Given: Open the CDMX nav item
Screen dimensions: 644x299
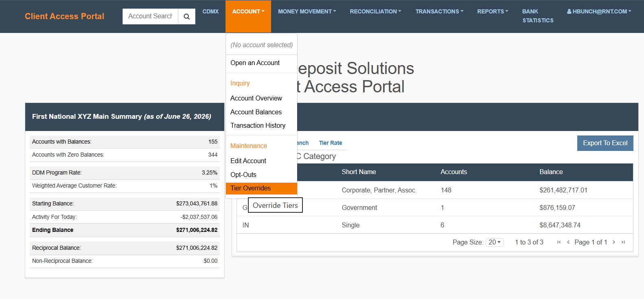Looking at the screenshot, I should click(210, 11).
